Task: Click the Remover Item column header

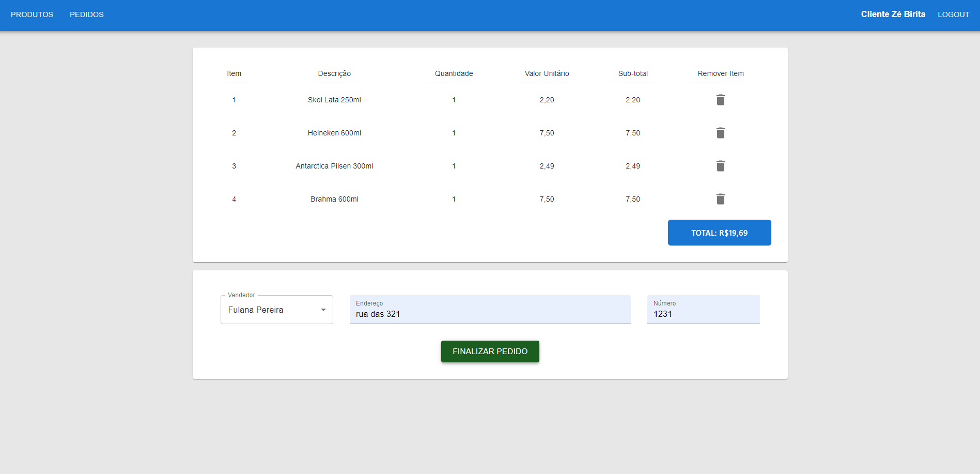Action: click(x=721, y=73)
